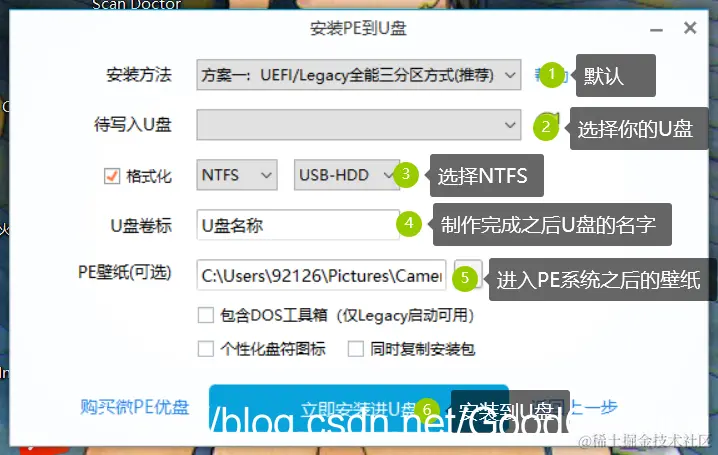Click the U盘卷标 name input field
This screenshot has width=718, height=455.
click(298, 225)
